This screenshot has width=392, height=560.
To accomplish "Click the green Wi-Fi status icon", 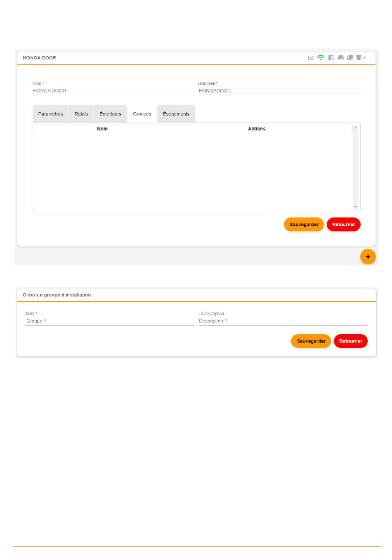I will pyautogui.click(x=321, y=57).
